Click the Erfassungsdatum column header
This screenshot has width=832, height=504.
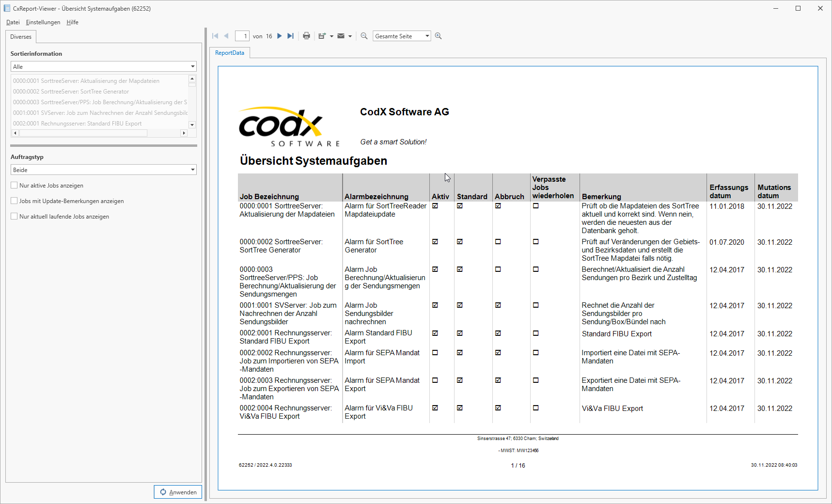click(x=729, y=191)
